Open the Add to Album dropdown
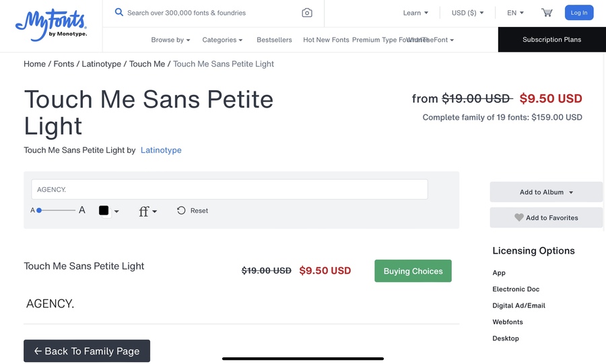606x364 pixels. (546, 192)
